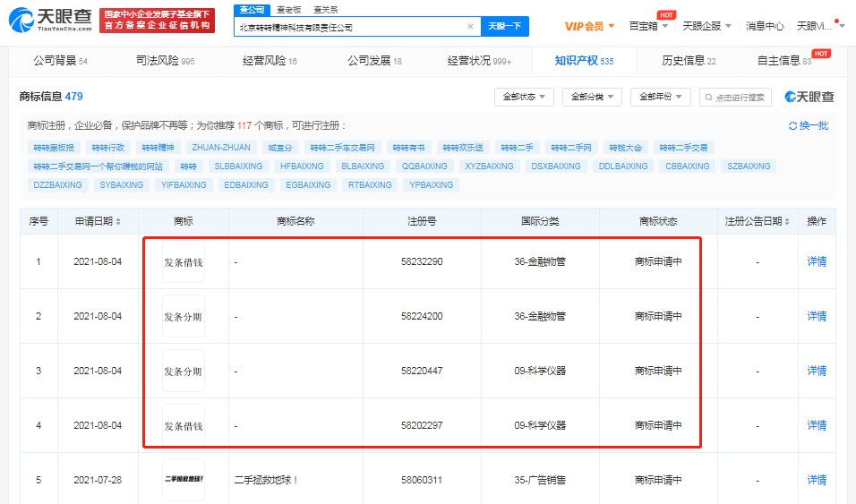Open 详情 link for row 3 trademark
Image resolution: width=856 pixels, height=504 pixels.
point(816,371)
